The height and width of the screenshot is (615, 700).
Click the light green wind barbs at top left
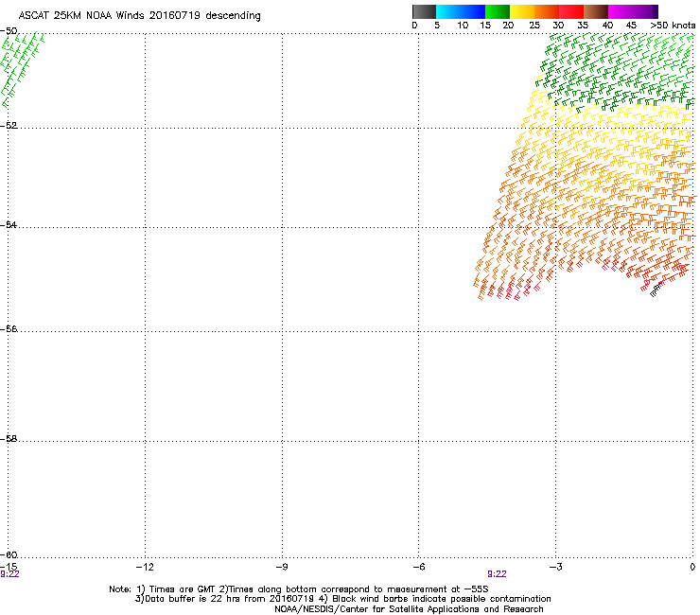pos(23,69)
